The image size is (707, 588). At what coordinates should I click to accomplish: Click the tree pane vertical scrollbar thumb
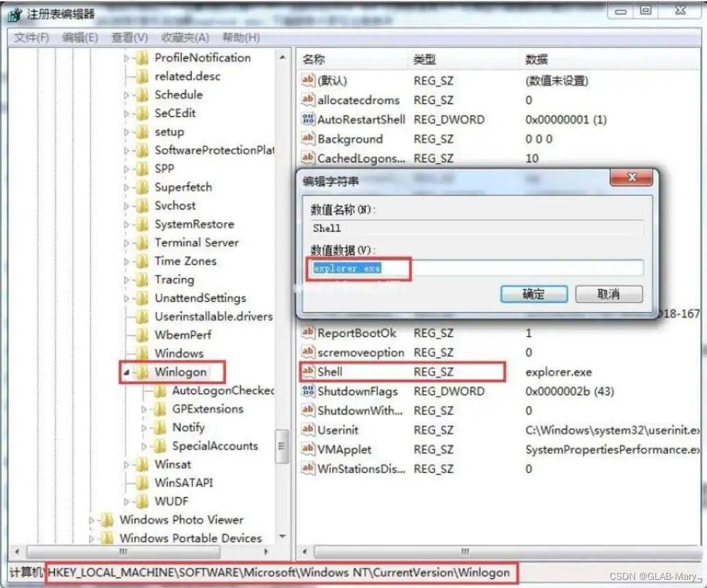282,446
